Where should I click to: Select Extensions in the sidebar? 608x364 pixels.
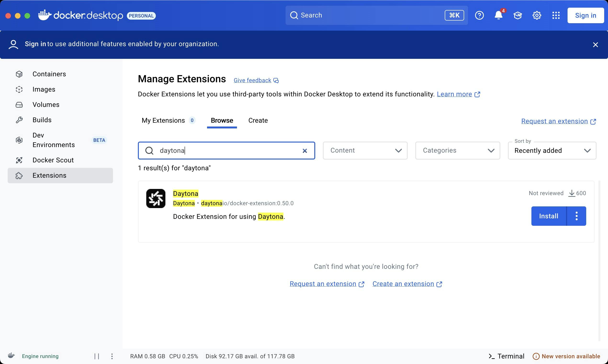point(60,175)
